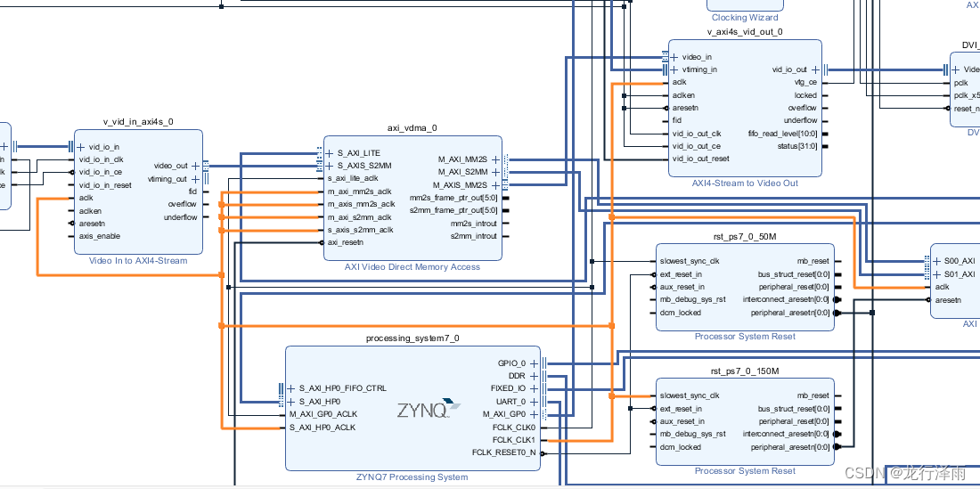Image resolution: width=980 pixels, height=489 pixels.
Task: Select the m_axi_mm2s_aclk pin
Action: pyautogui.click(x=359, y=192)
